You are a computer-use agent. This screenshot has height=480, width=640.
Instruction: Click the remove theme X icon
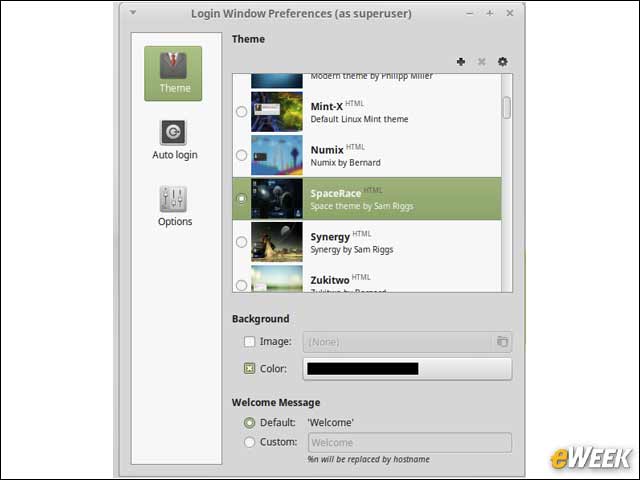click(x=482, y=62)
